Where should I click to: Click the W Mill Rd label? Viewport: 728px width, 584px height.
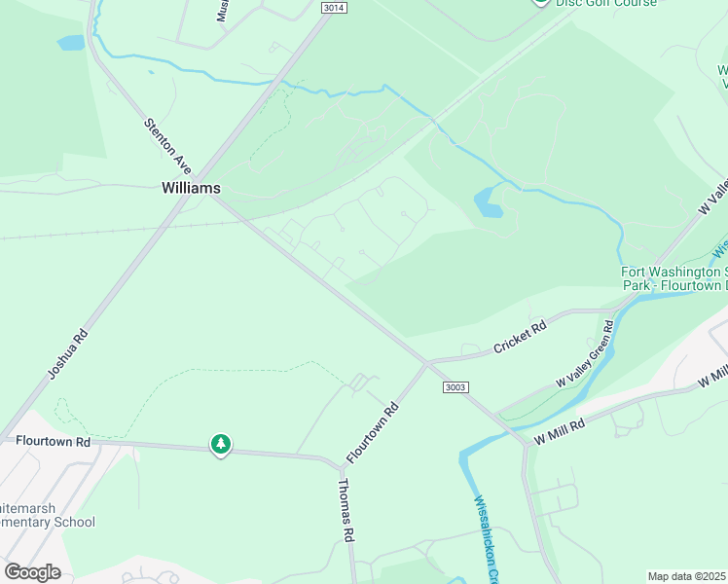point(560,432)
